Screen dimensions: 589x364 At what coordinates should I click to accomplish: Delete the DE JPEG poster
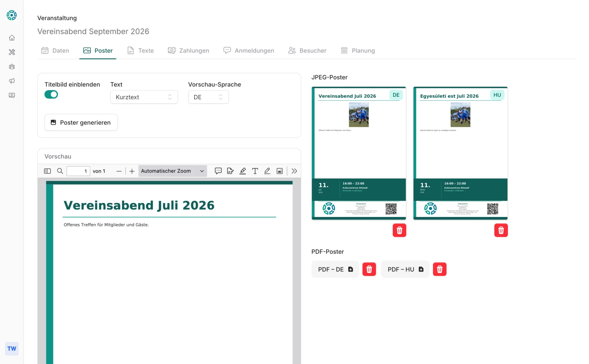[x=399, y=231]
